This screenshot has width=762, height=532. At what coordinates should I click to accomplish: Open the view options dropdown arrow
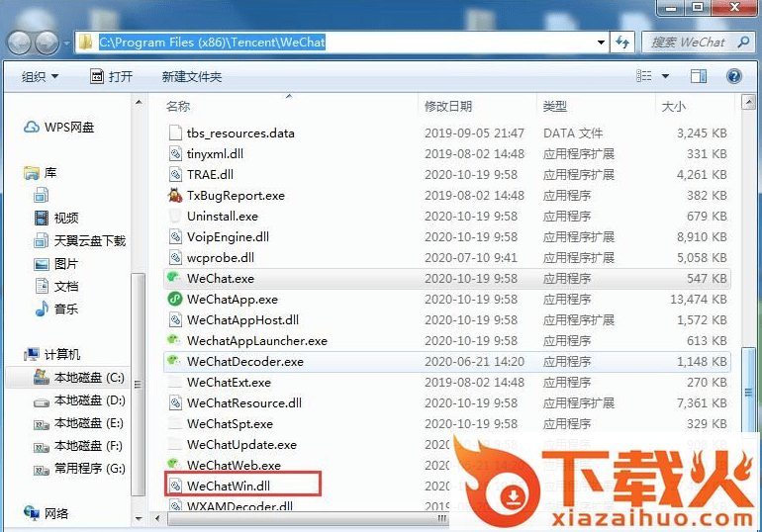[665, 76]
